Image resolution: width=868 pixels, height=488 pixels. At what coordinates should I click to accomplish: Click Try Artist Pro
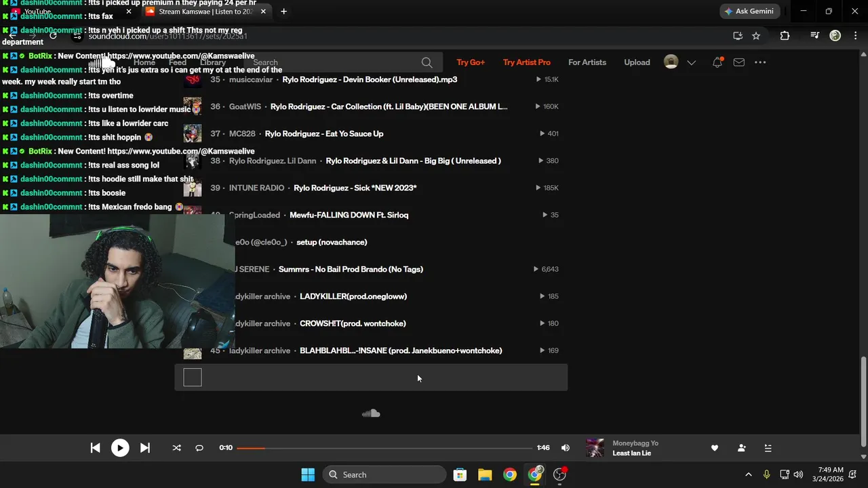527,62
